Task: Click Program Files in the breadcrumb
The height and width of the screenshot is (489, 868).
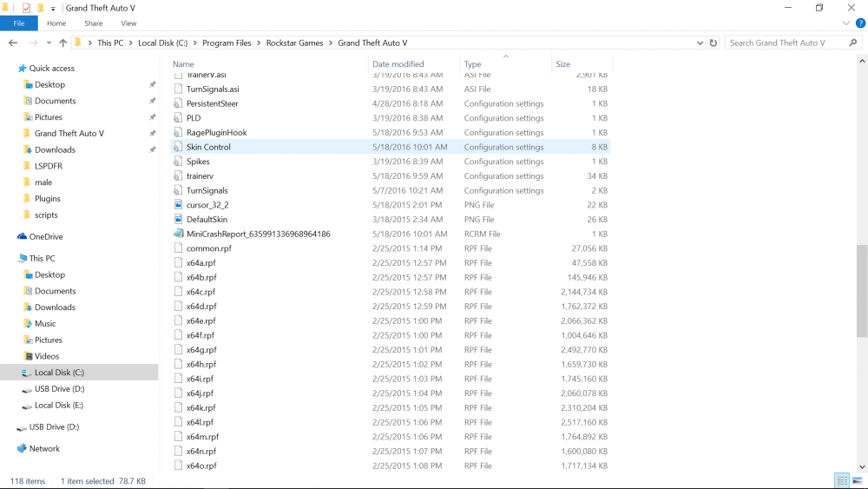Action: point(227,43)
